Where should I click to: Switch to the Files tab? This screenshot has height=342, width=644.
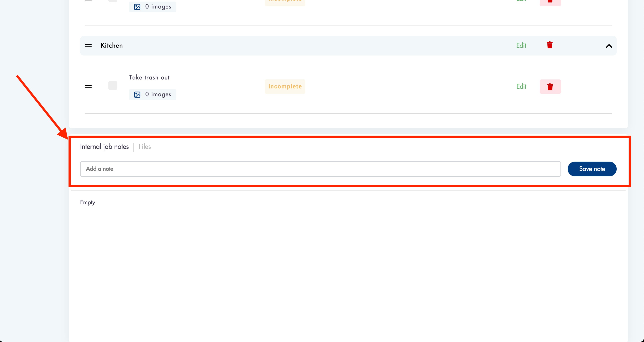(x=144, y=147)
